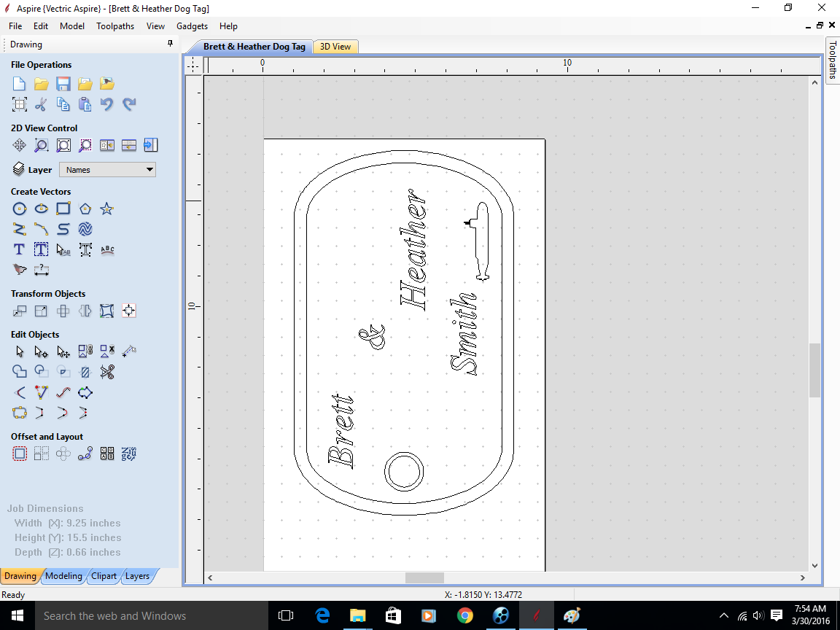Screen dimensions: 840x630
Task: Undo the last action
Action: point(107,104)
